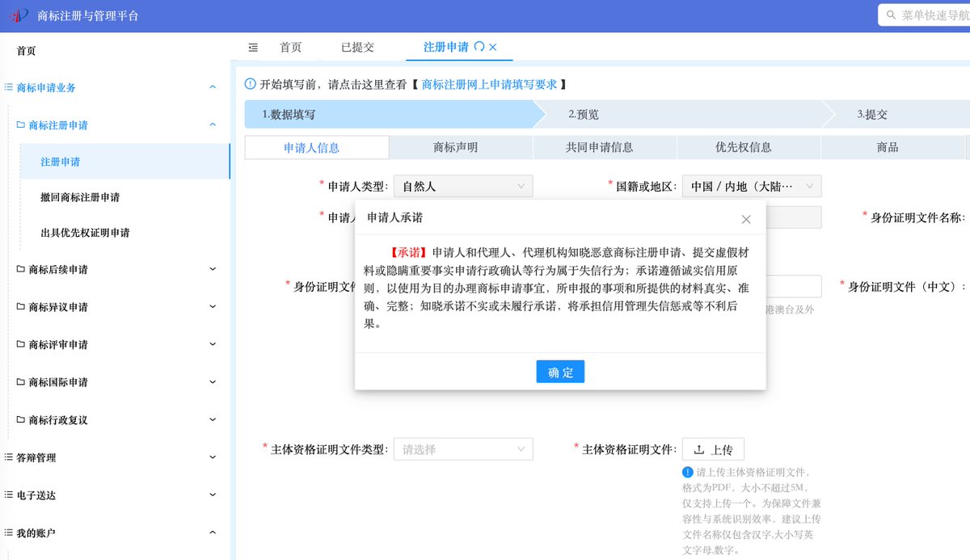This screenshot has height=560, width=970.
Task: Click the folder icon beside 商标后续申请
Action: (21, 270)
